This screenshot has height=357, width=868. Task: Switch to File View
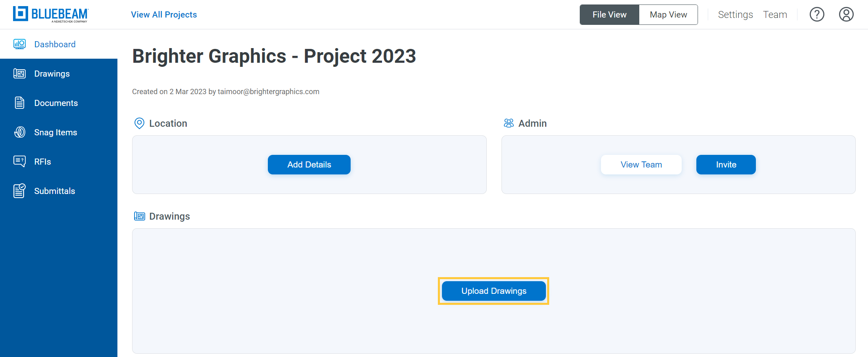[610, 15]
